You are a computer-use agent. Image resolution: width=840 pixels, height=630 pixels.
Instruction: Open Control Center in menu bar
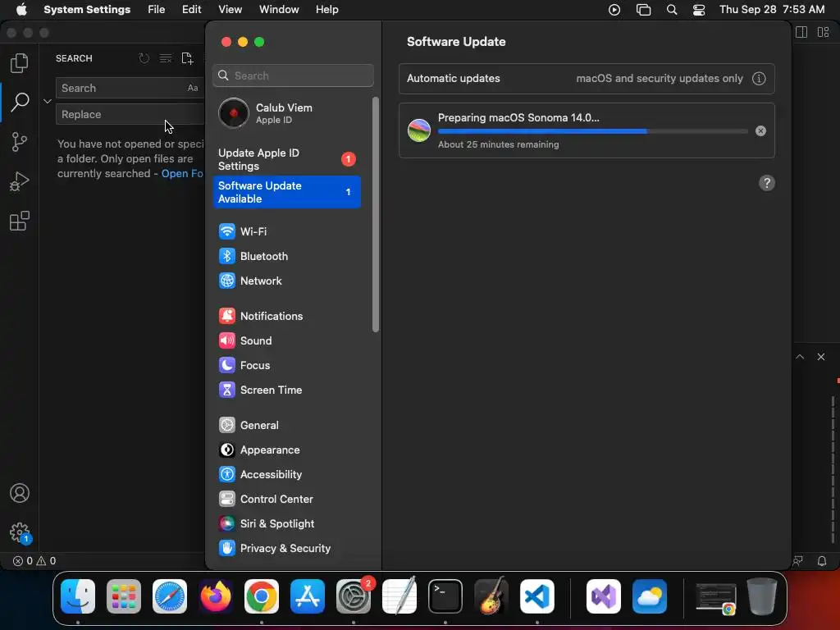[x=699, y=10]
